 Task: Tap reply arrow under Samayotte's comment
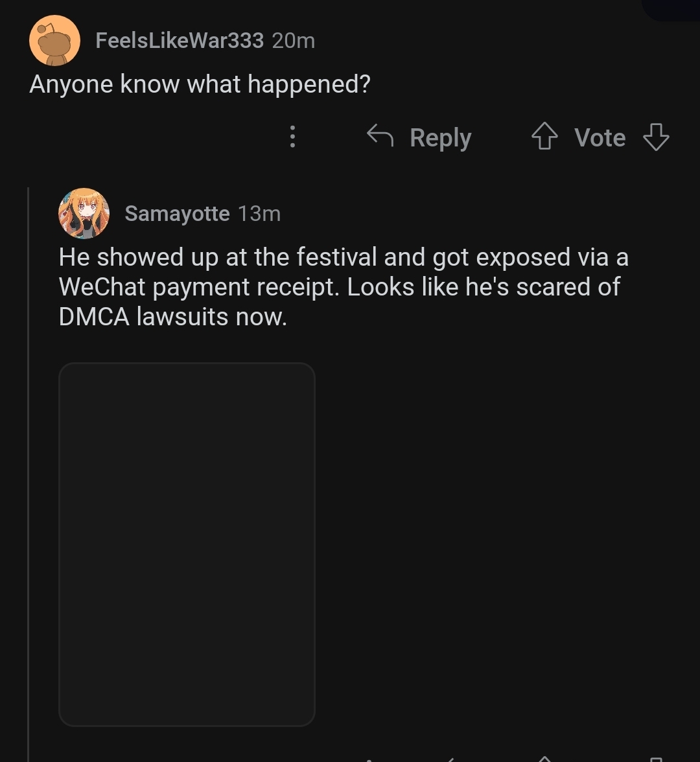tap(449, 759)
